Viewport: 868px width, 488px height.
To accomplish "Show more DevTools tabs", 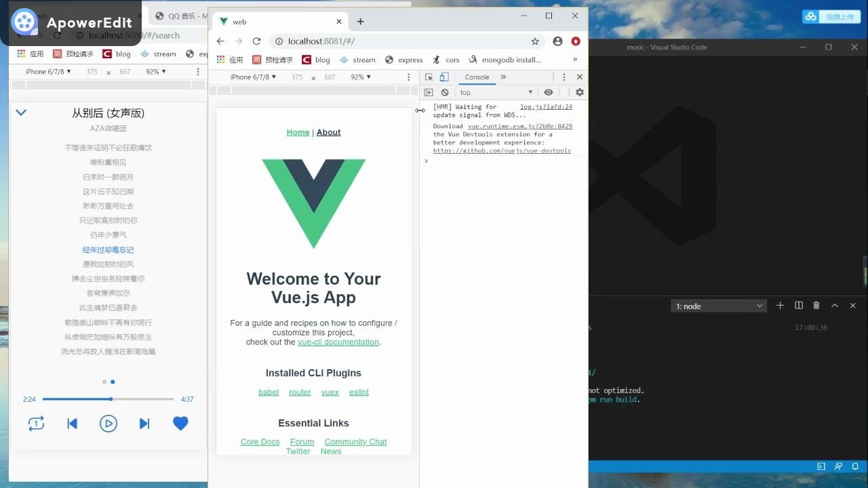I will tap(503, 77).
